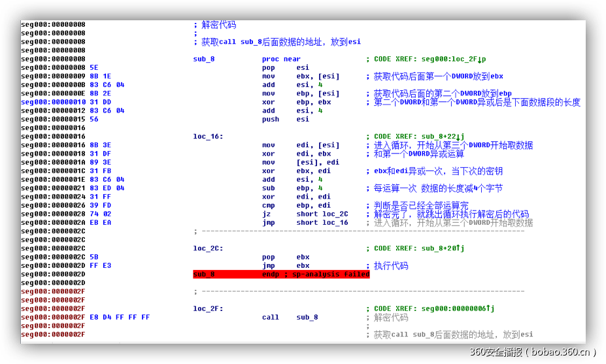Click the loc_2C: label
This screenshot has height=364, width=606.
click(x=208, y=248)
